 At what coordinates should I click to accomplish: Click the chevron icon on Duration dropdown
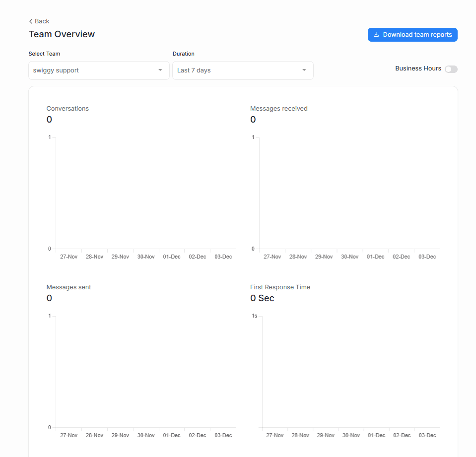(x=304, y=70)
